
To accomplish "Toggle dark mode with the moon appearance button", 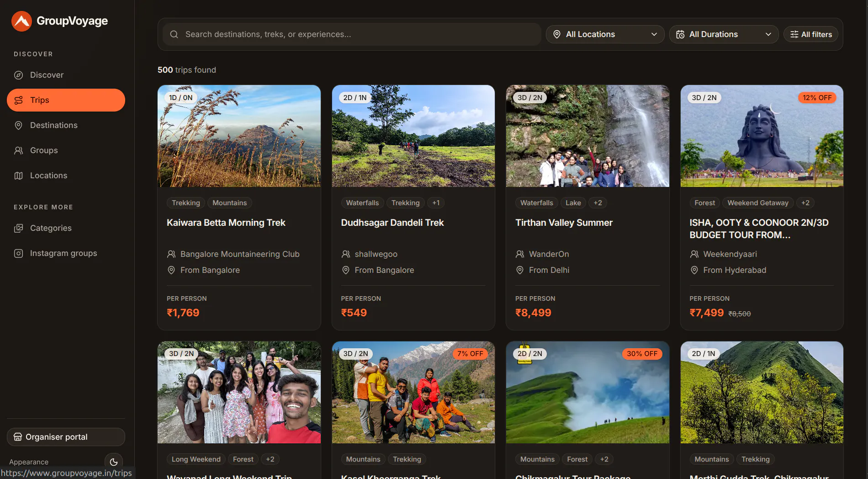I will click(x=114, y=462).
